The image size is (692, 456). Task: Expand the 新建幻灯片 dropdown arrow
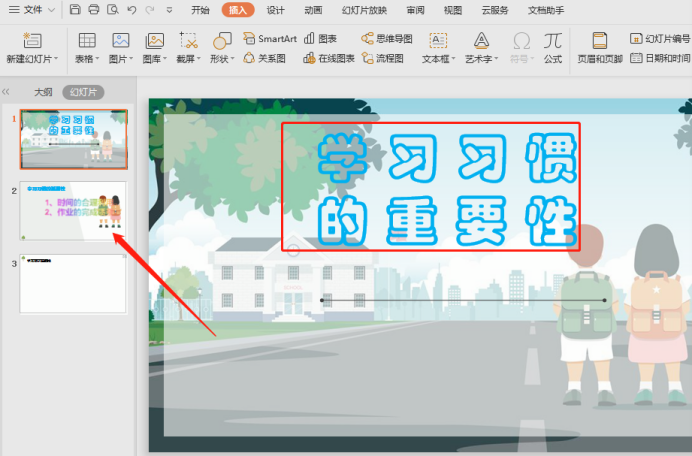point(56,59)
